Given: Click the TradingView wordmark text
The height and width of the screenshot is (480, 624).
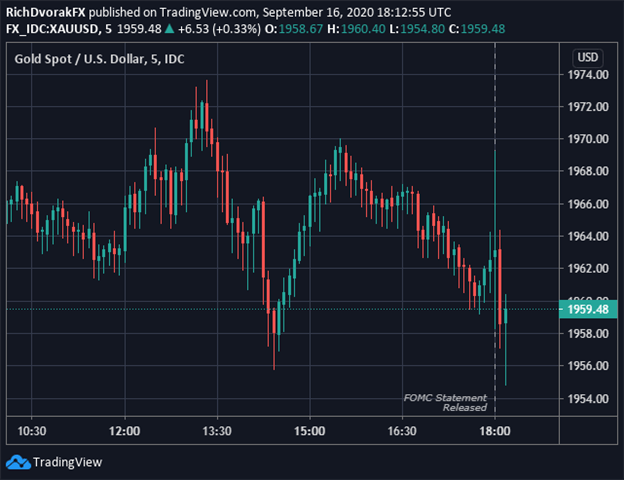Looking at the screenshot, I should (x=67, y=462).
